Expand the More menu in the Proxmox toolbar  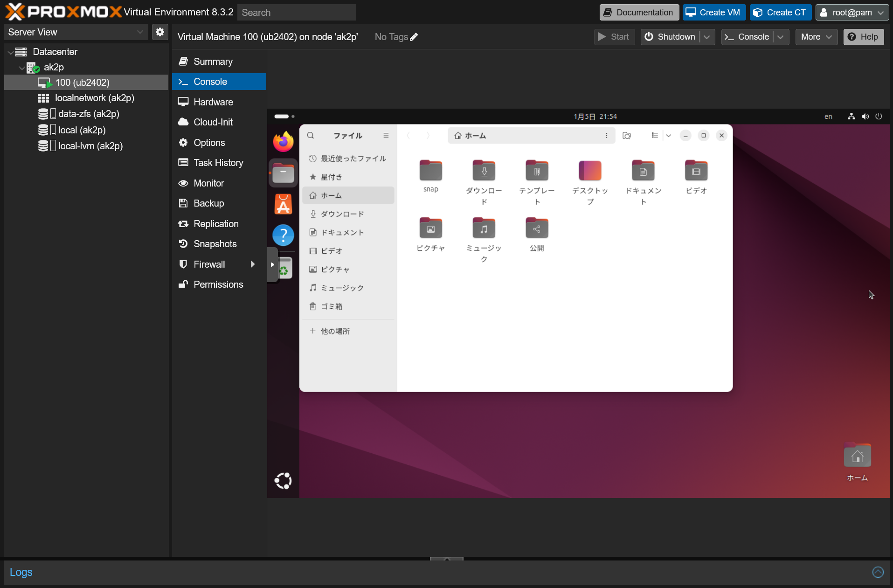tap(816, 36)
